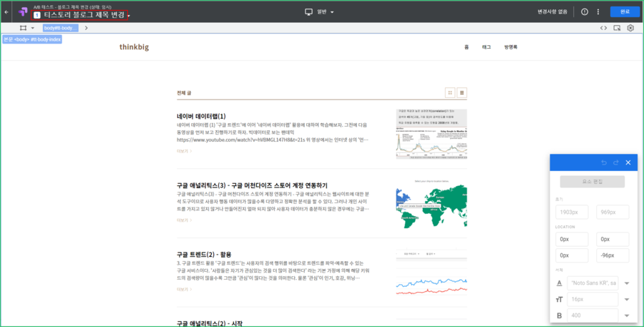The height and width of the screenshot is (327, 644).
Task: Expand the breadcrumb chevron after body
Action: [87, 28]
